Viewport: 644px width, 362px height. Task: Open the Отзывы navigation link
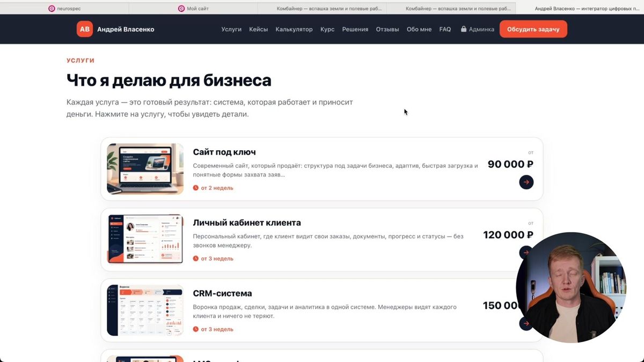[387, 29]
